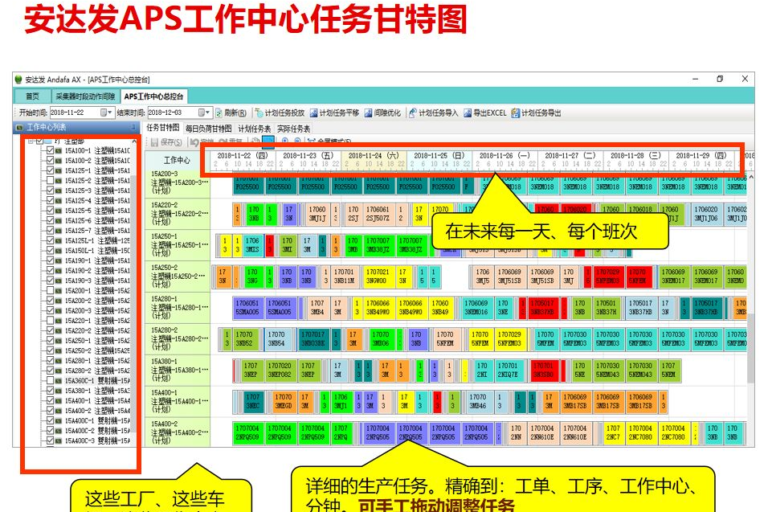Check the unchecked 15A200-1 checkbox
768x512 pixels.
coord(50,291)
